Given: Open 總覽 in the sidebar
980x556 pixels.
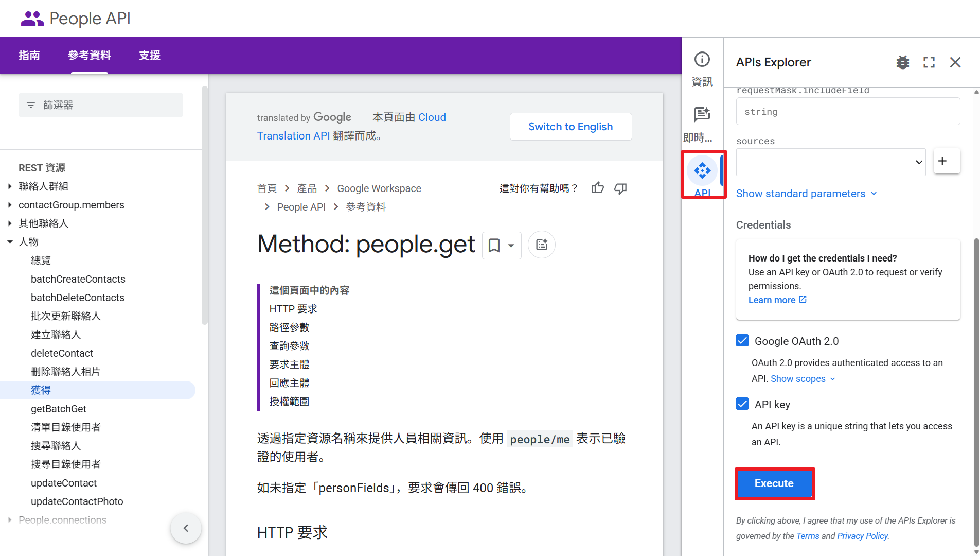Looking at the screenshot, I should tap(41, 260).
